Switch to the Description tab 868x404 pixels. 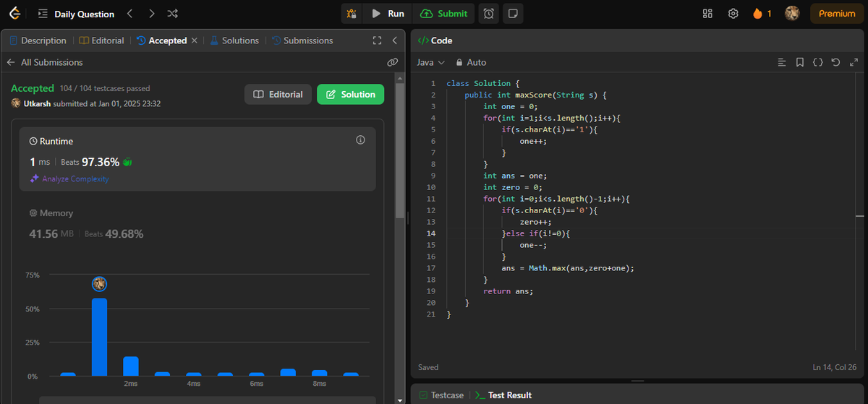pyautogui.click(x=38, y=40)
